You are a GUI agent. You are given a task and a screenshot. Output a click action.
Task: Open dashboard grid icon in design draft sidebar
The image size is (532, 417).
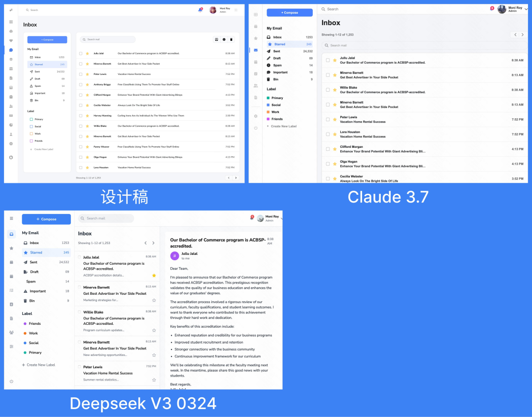click(x=11, y=22)
